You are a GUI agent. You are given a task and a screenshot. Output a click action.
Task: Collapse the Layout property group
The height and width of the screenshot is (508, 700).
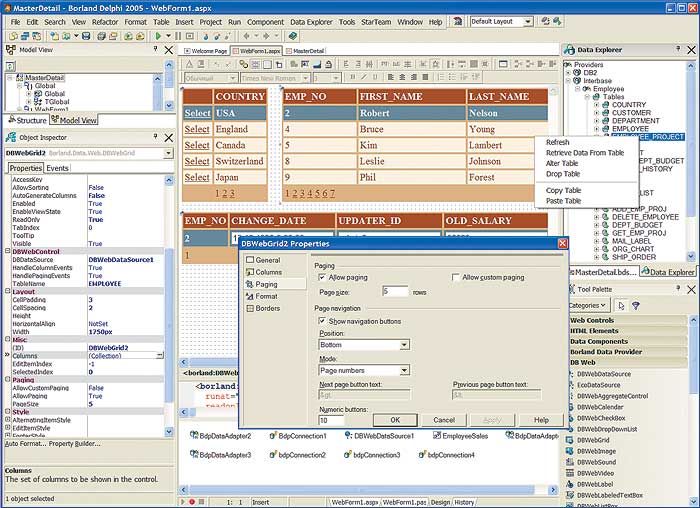coord(8,291)
